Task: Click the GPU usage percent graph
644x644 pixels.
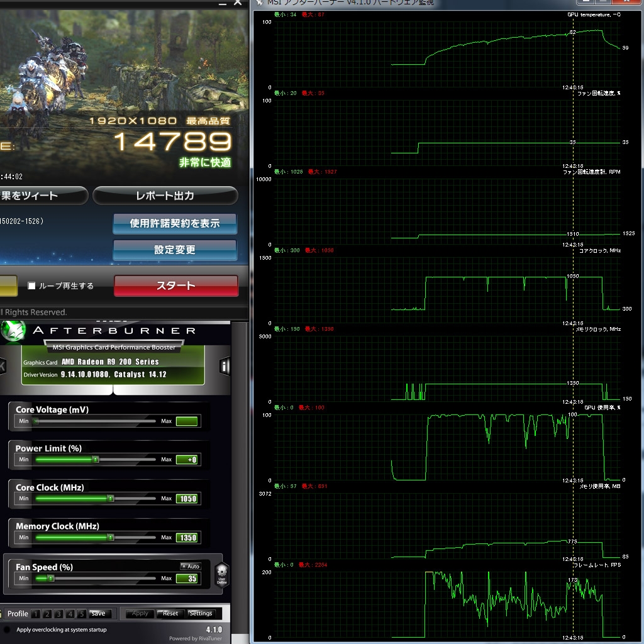Action: point(447,447)
